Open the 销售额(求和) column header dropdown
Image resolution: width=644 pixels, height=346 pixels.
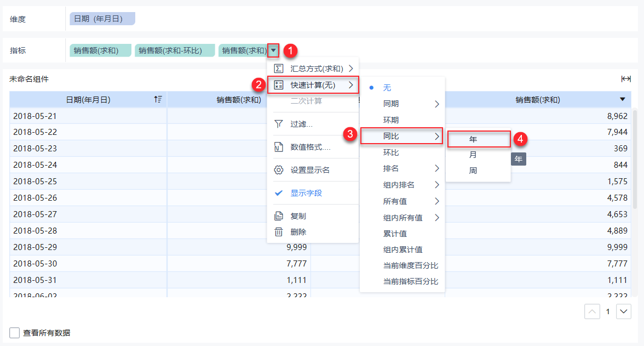(x=623, y=99)
